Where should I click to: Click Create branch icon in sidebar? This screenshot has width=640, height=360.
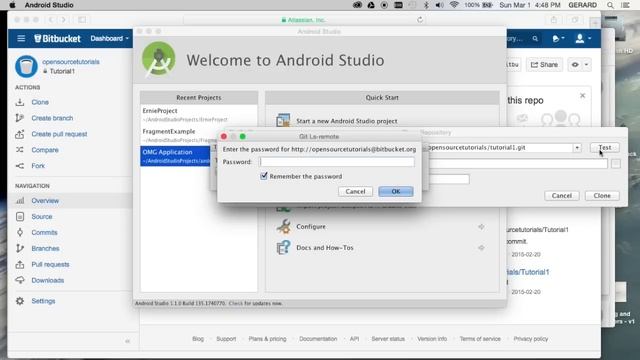[x=20, y=118]
